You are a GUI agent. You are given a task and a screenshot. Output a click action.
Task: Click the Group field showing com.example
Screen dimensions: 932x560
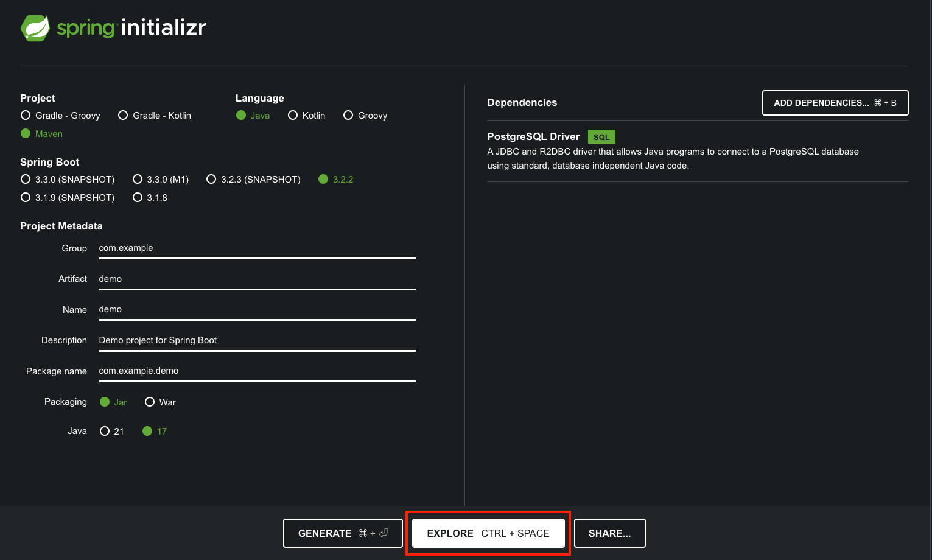pos(256,248)
